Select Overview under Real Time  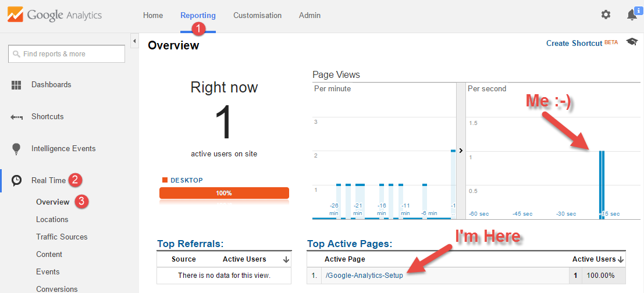[x=52, y=202]
